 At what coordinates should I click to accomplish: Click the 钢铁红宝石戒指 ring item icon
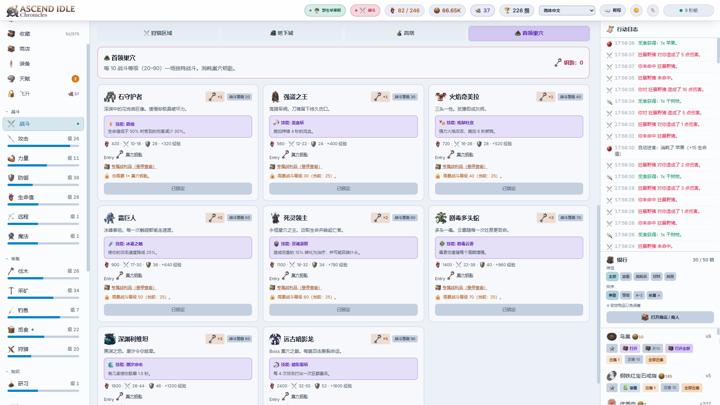[611, 376]
